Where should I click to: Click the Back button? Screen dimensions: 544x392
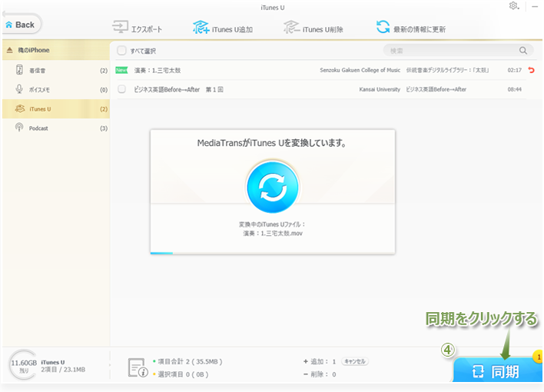click(x=20, y=25)
